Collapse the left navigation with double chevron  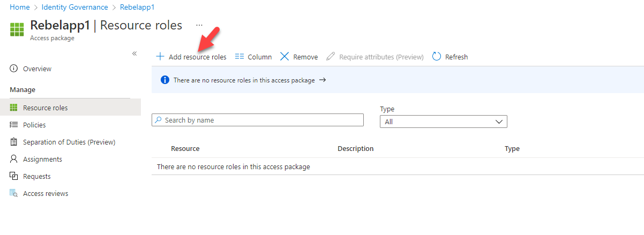coord(134,54)
